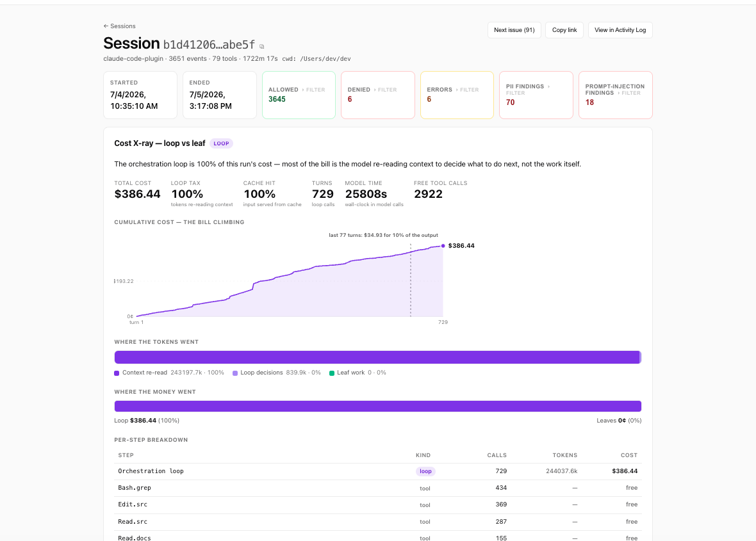The height and width of the screenshot is (541, 756).
Task: Open View in Activity Log
Action: (620, 30)
